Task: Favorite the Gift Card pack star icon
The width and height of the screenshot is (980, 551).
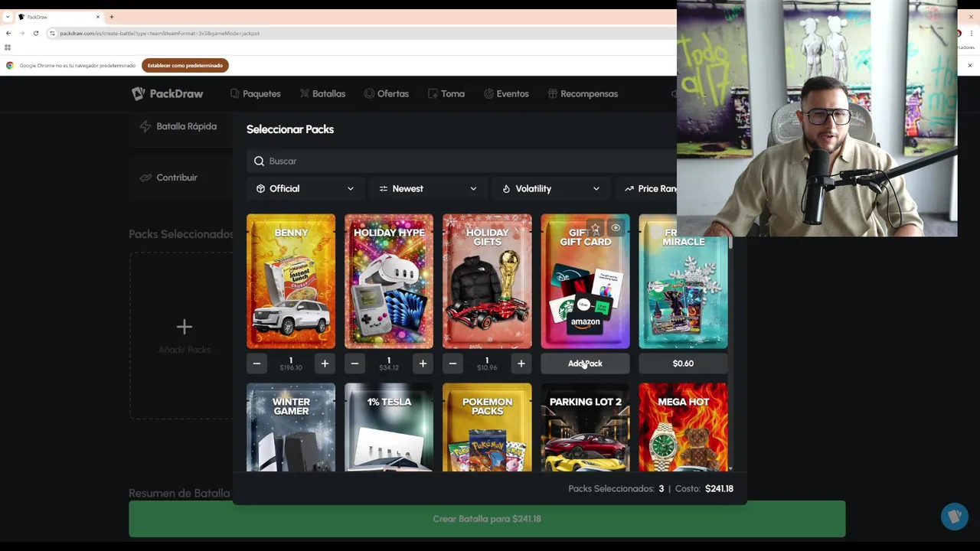Action: point(595,228)
